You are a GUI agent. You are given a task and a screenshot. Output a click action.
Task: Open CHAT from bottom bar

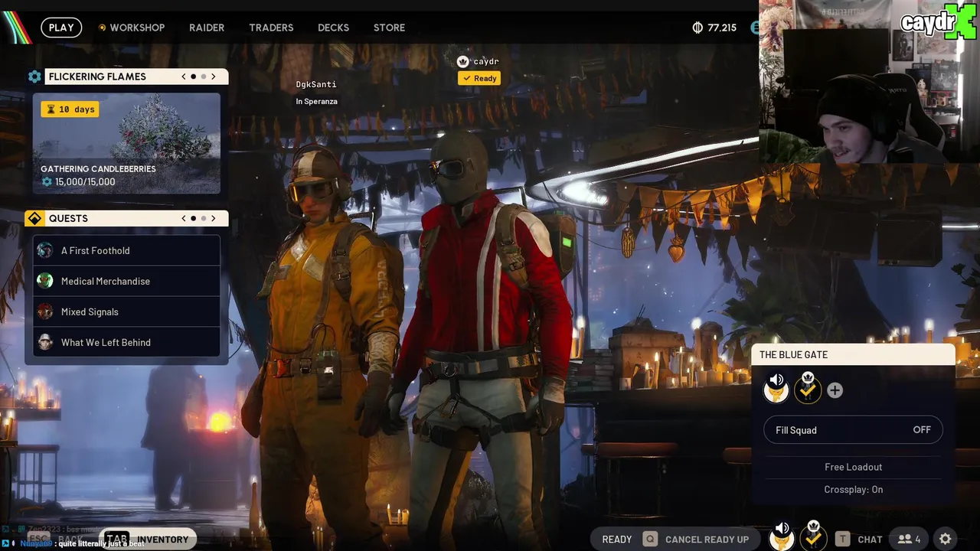point(870,540)
